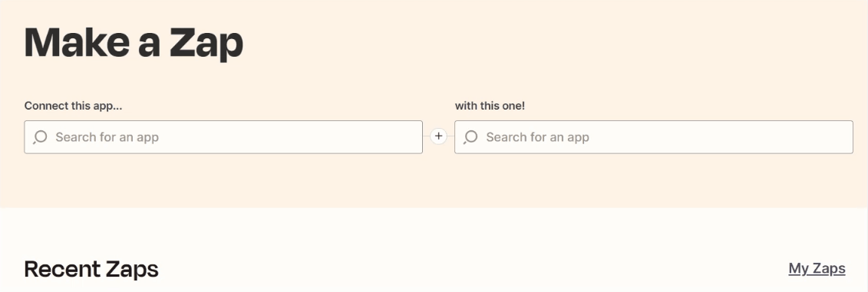
Task: Click placeholder text in the left app search box
Action: pyautogui.click(x=107, y=137)
